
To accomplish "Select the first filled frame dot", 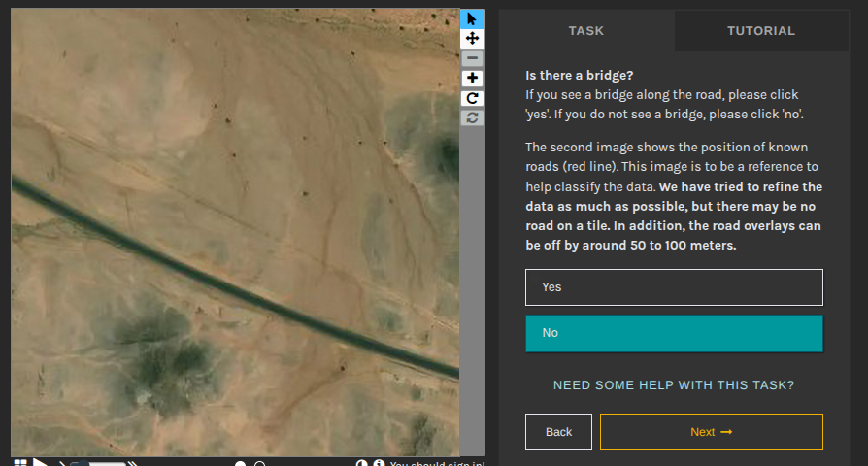I will [240, 464].
